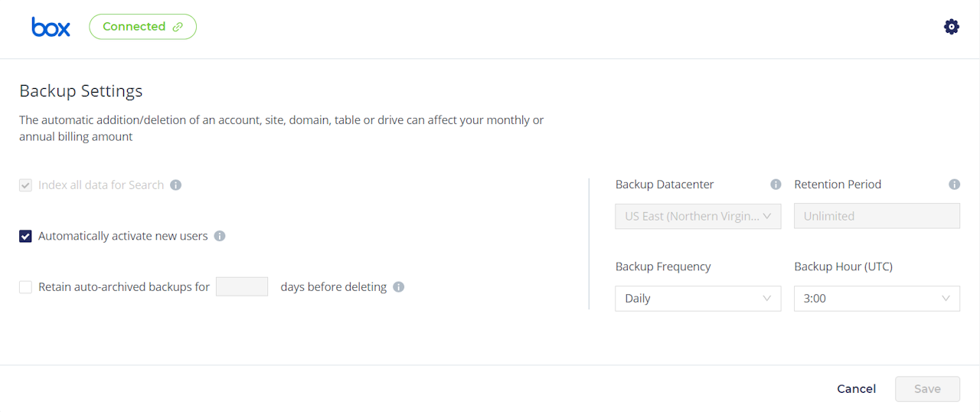
Task: Open the Backup Datacenter dropdown
Action: [697, 216]
